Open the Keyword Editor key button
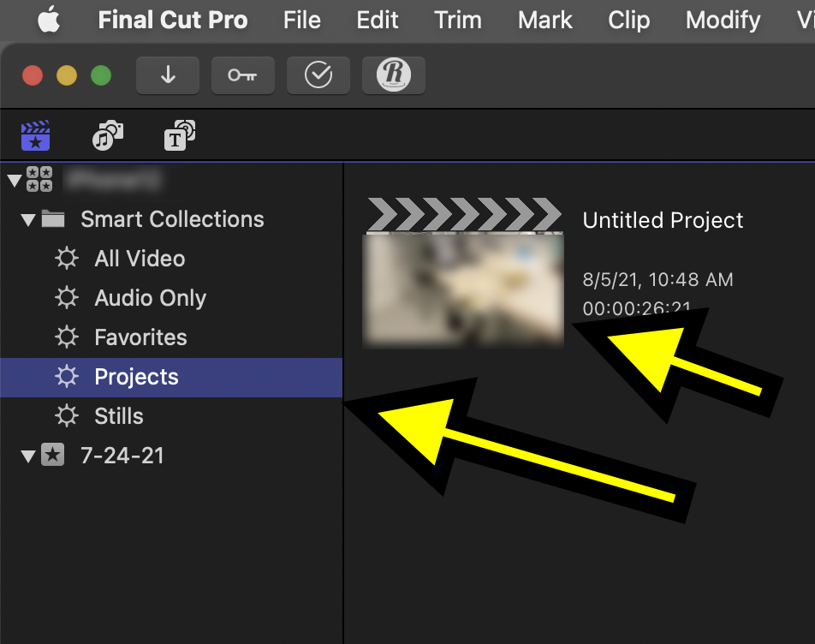Viewport: 815px width, 644px height. coord(243,75)
